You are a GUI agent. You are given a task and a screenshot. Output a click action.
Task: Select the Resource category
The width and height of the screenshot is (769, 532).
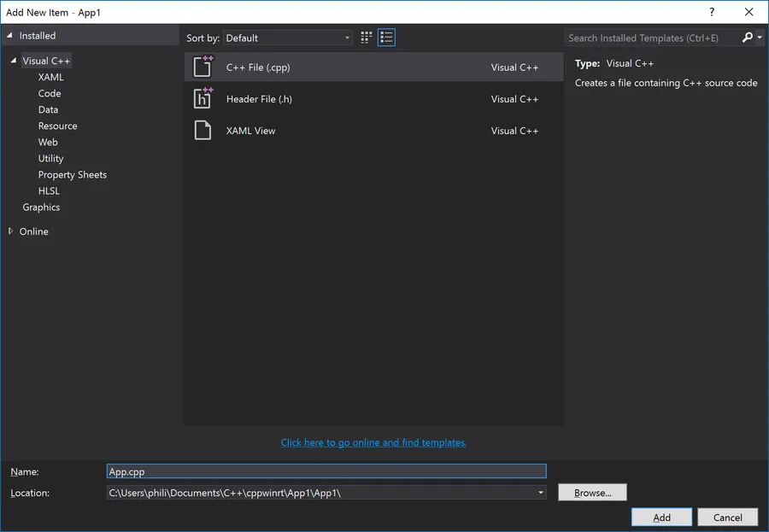(57, 126)
